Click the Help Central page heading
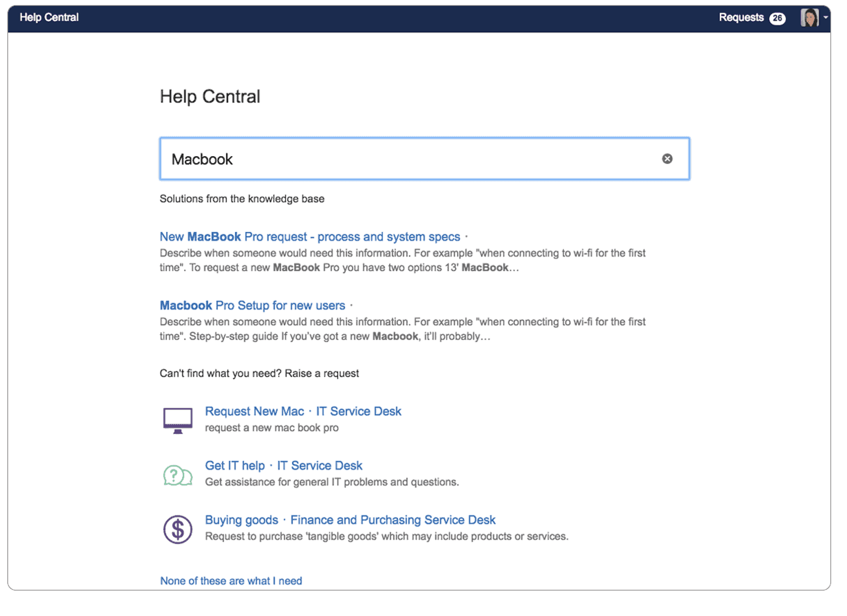 [x=210, y=96]
